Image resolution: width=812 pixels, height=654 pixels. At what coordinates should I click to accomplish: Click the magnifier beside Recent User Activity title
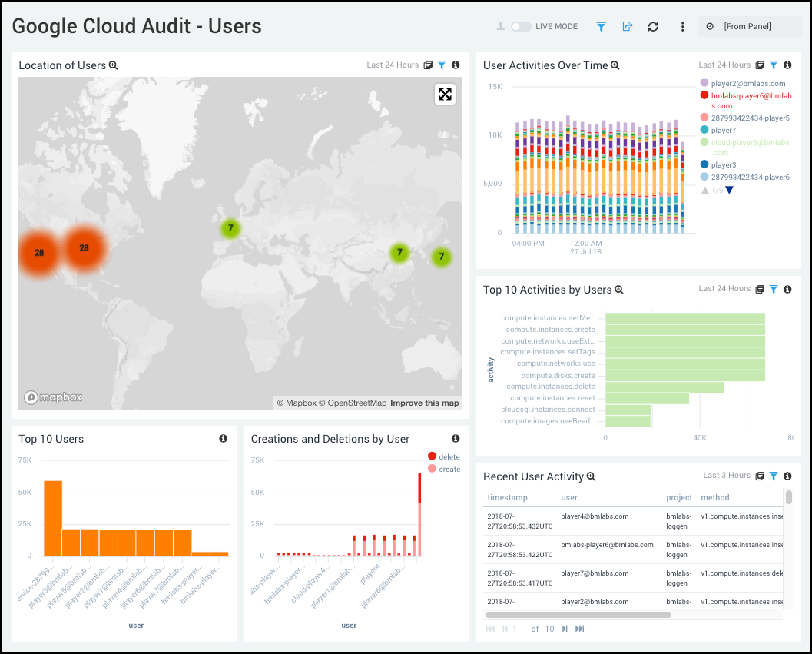(591, 476)
